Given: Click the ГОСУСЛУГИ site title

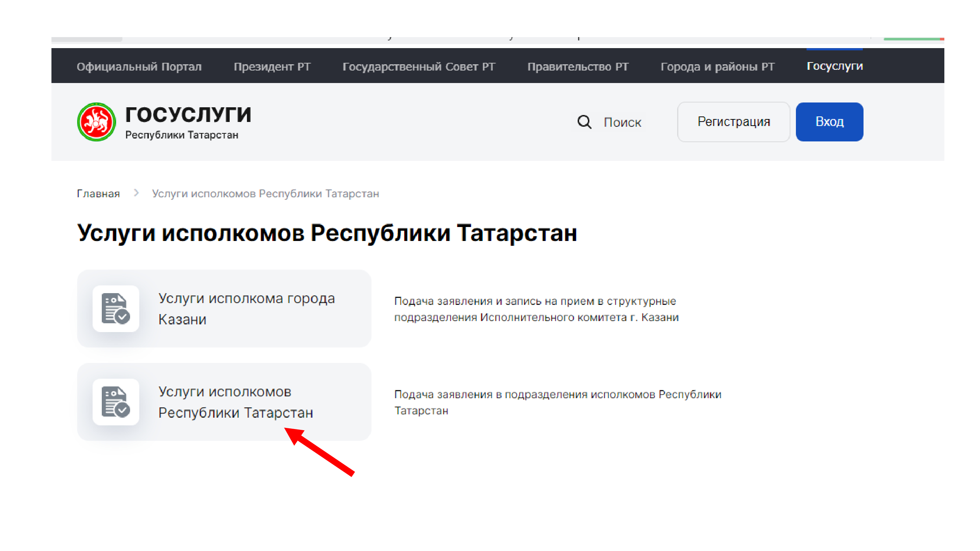Looking at the screenshot, I should (188, 115).
